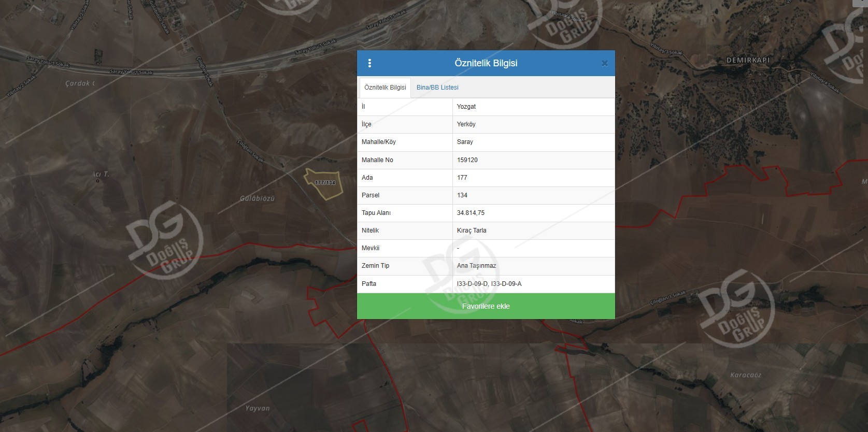Switch to the Öznitelik Bilgisi tab
Viewport: 868px width, 432px height.
[x=385, y=88]
